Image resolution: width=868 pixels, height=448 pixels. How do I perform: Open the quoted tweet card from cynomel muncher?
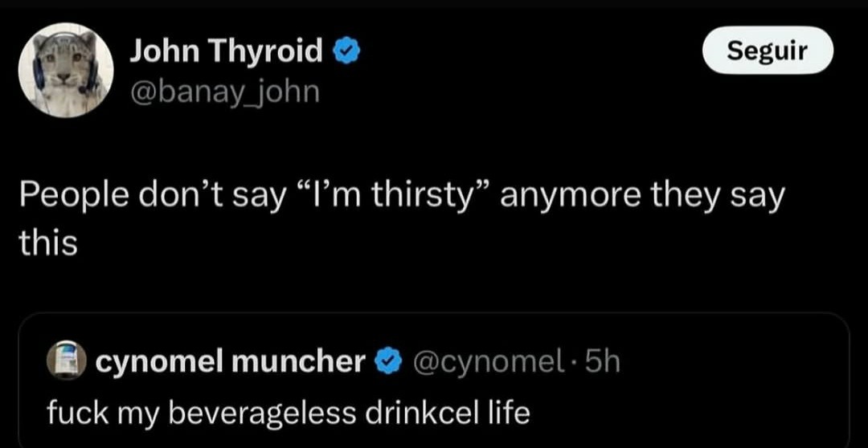434,380
